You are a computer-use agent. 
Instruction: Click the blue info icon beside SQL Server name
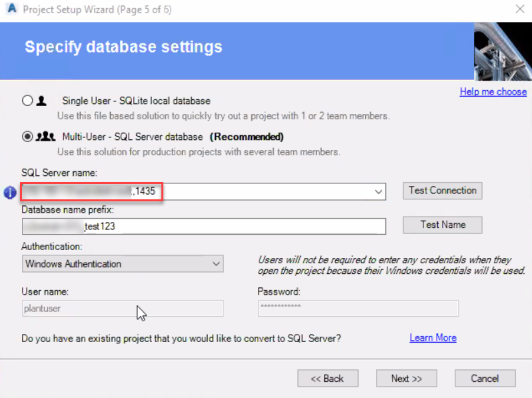[10, 193]
